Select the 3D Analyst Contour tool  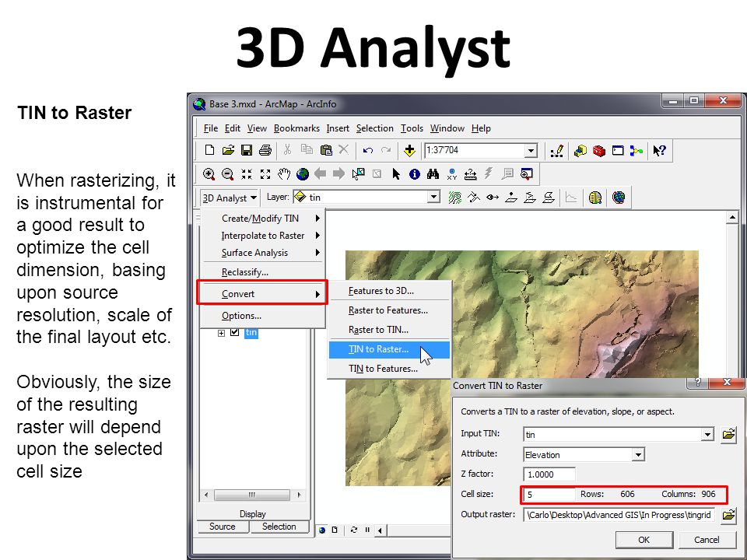click(x=455, y=197)
